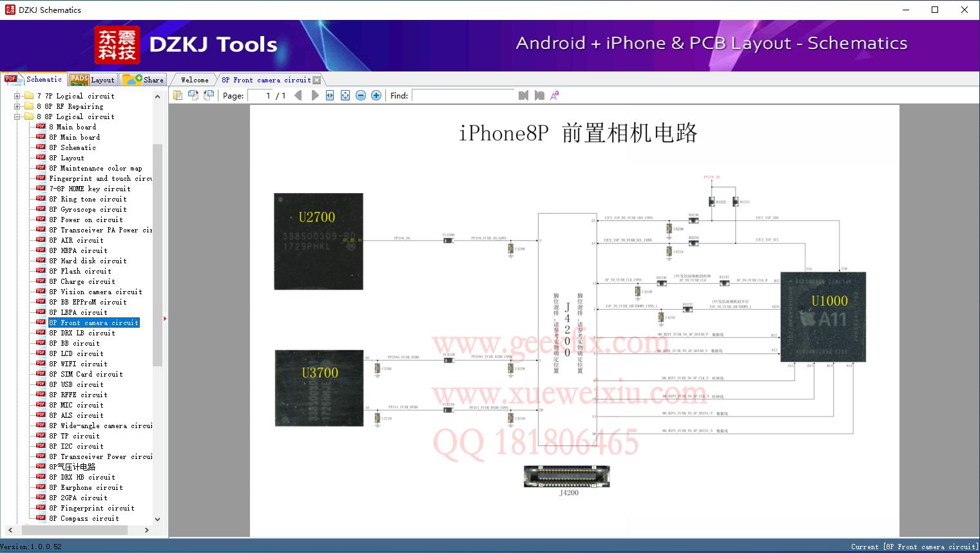Open 8P Vision camera circuit
The height and width of the screenshot is (553, 980).
click(x=95, y=292)
